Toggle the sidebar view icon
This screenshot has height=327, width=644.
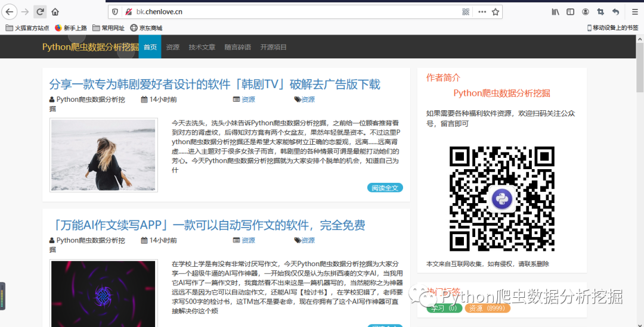(571, 12)
